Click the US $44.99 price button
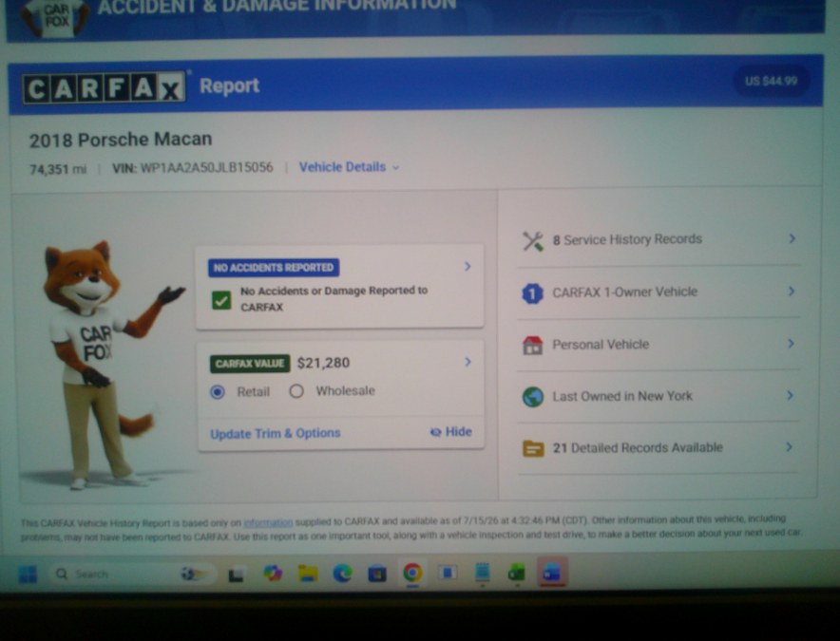840x641 pixels. click(771, 82)
